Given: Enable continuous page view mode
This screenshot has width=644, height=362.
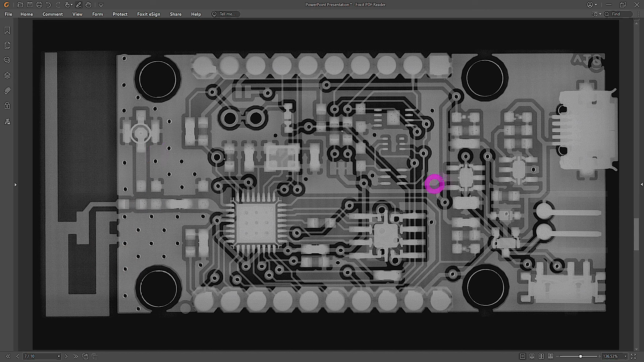Looking at the screenshot, I should pos(532,356).
